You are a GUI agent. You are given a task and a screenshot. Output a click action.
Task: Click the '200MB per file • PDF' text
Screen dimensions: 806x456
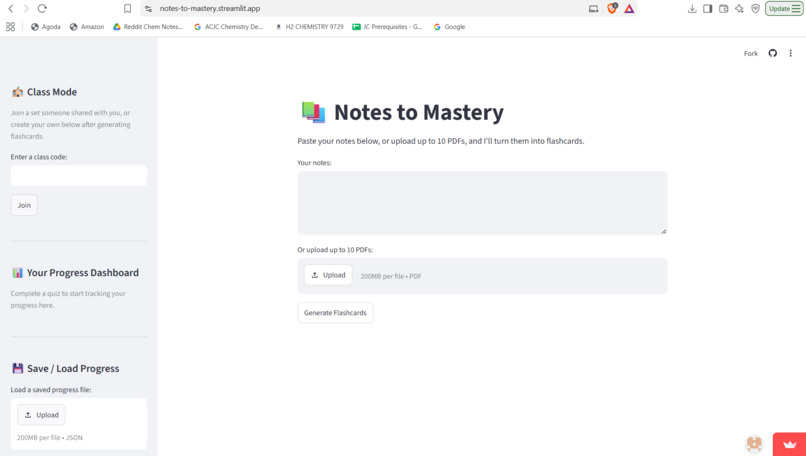(391, 276)
